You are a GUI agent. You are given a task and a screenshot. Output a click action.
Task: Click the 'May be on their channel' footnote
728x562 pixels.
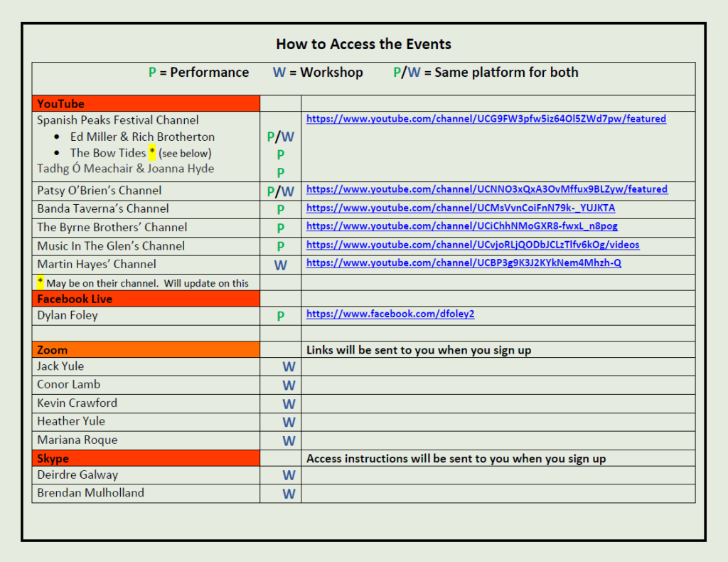(143, 283)
